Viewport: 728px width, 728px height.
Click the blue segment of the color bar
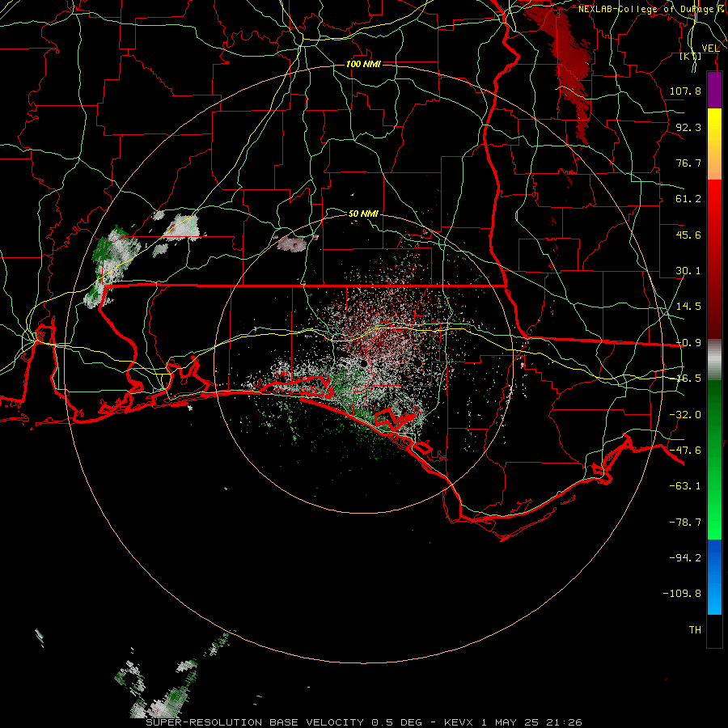click(x=714, y=577)
